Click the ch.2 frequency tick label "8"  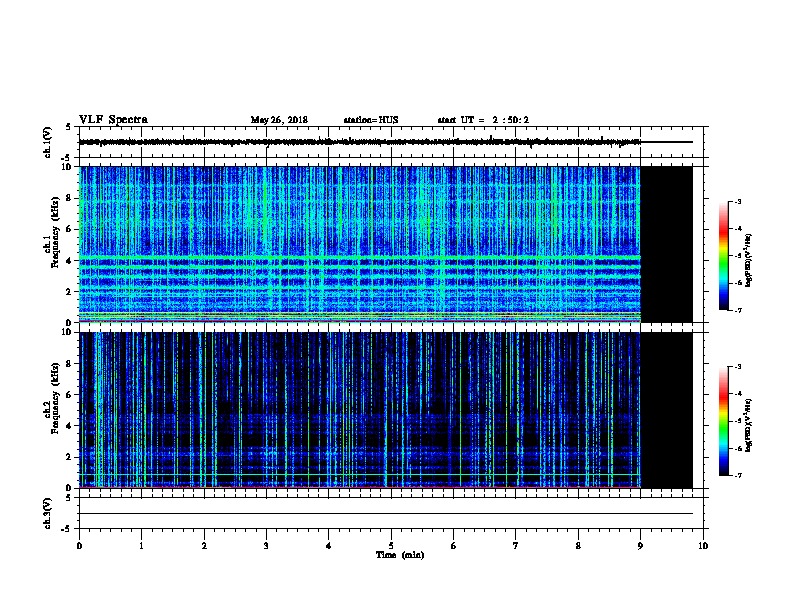coord(71,364)
